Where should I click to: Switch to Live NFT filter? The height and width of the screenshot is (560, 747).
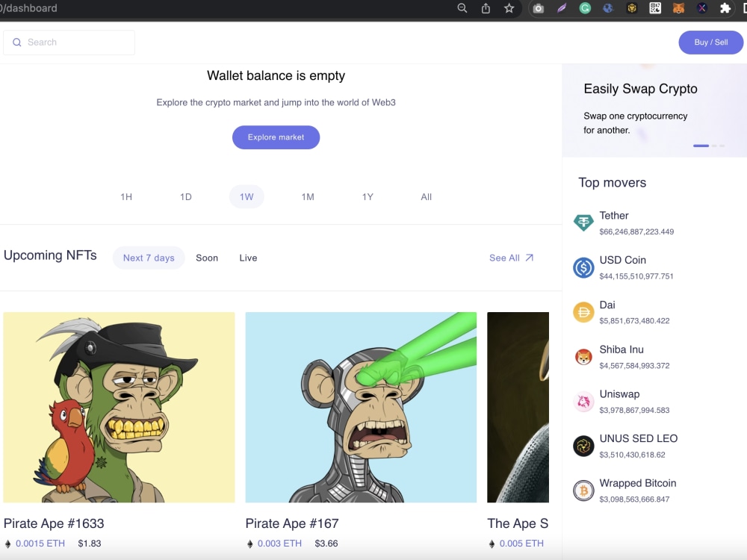click(248, 258)
